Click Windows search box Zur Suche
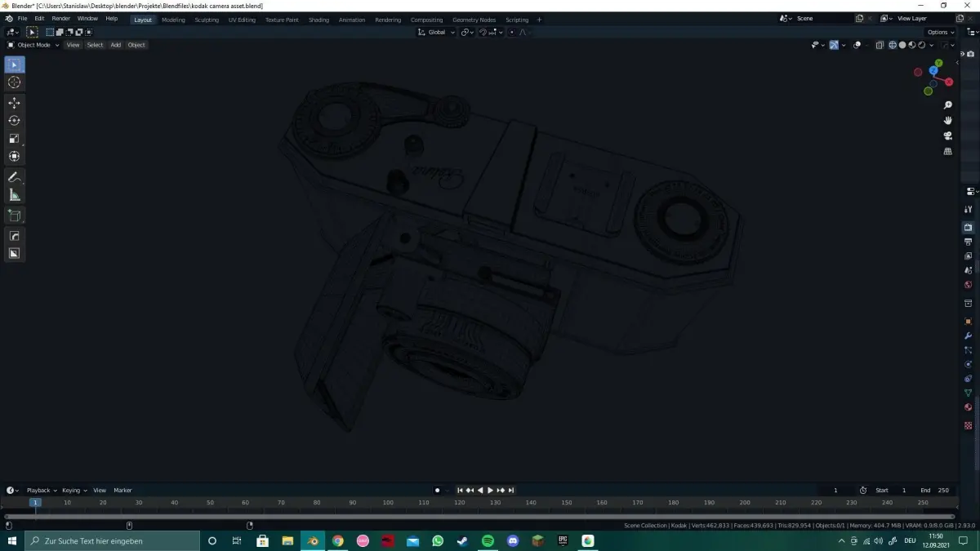This screenshot has width=980, height=551. (111, 540)
